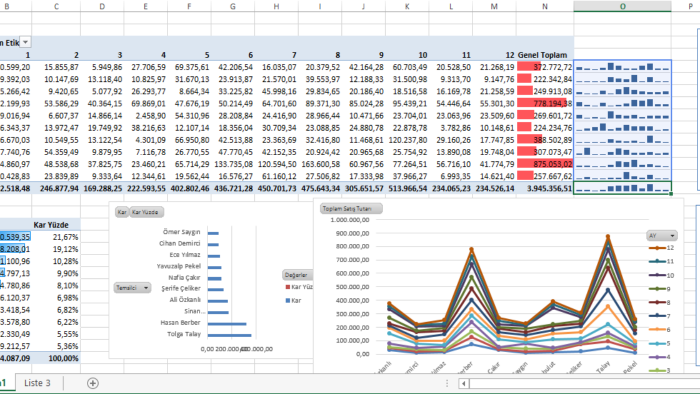Select cell showing 21,67%
The width and height of the screenshot is (700, 394).
click(56, 237)
